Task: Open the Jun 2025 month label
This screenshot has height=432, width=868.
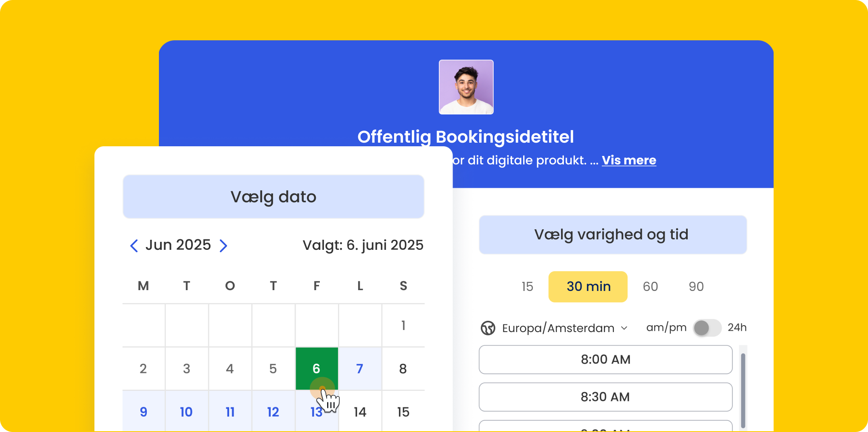Action: click(178, 245)
